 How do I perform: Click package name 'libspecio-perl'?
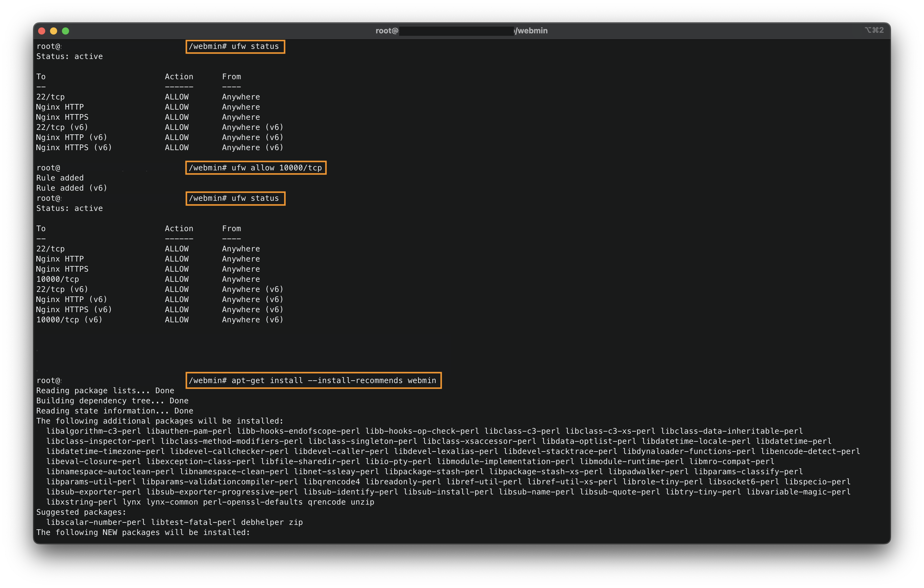point(817,482)
